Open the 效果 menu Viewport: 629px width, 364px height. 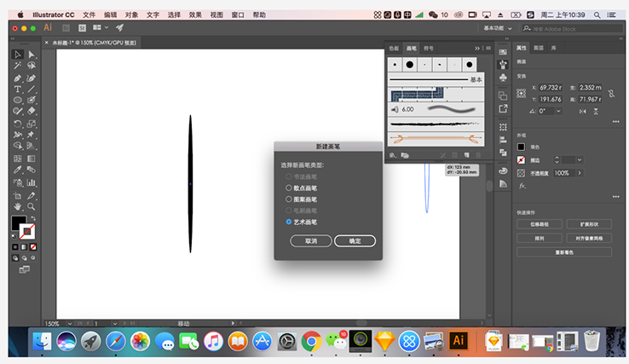click(195, 14)
